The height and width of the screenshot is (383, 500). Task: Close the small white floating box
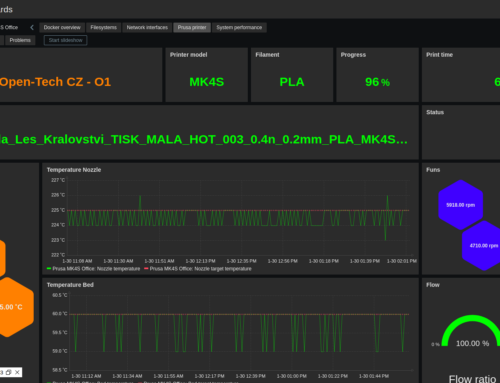coord(17,372)
